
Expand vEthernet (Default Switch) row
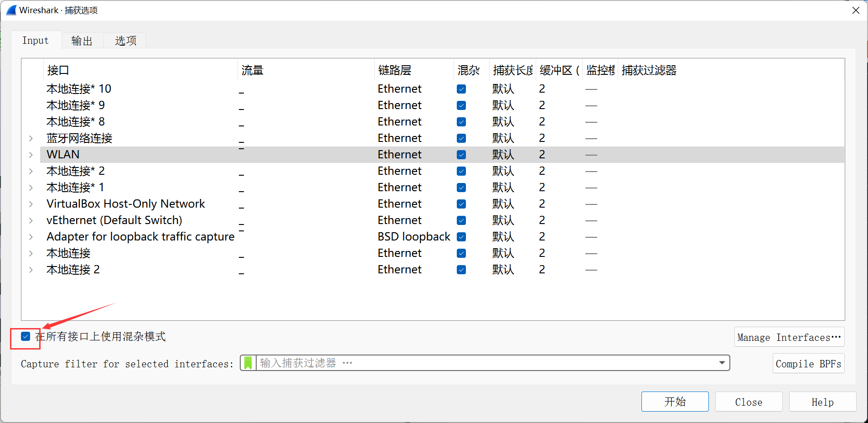[31, 220]
